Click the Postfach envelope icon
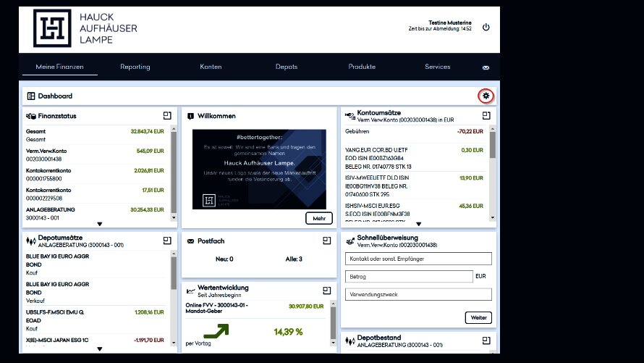644x363 pixels. (190, 241)
